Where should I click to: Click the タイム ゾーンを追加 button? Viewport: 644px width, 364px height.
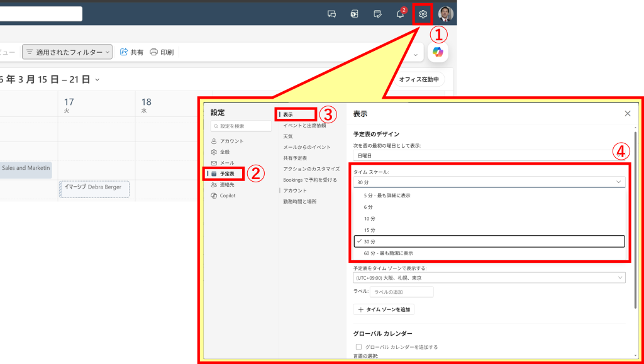click(384, 309)
